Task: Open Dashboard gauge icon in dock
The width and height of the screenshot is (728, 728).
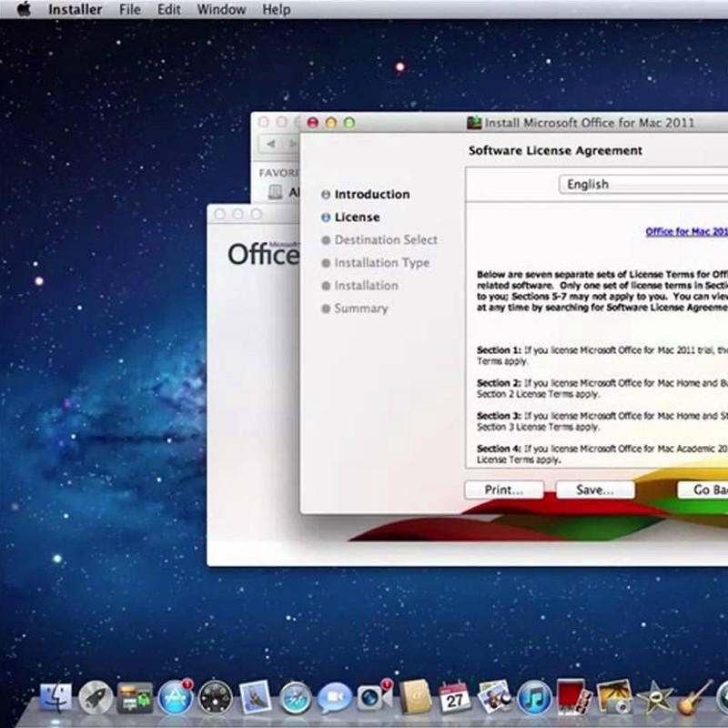Action: pos(216,698)
